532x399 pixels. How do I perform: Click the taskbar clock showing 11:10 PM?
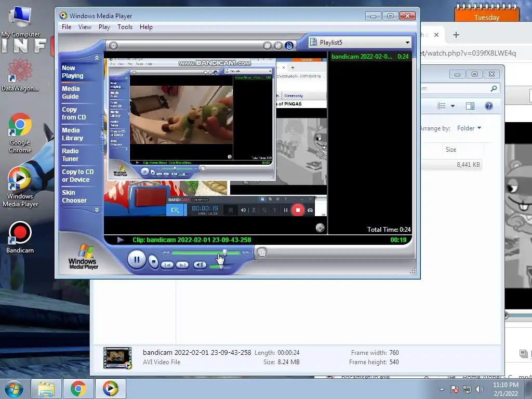[x=506, y=389]
